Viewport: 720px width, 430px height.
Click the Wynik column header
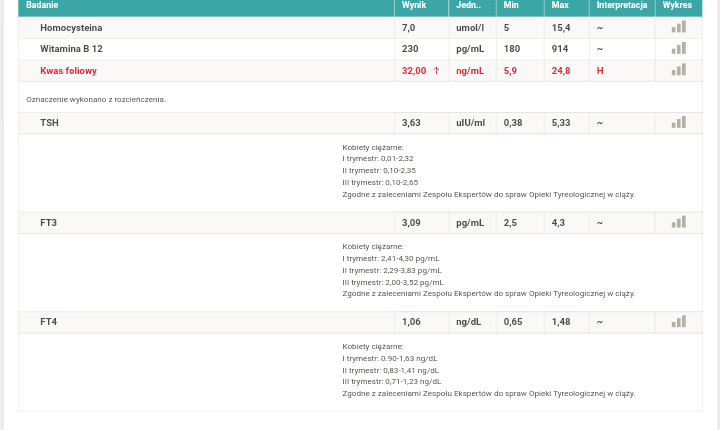click(413, 6)
